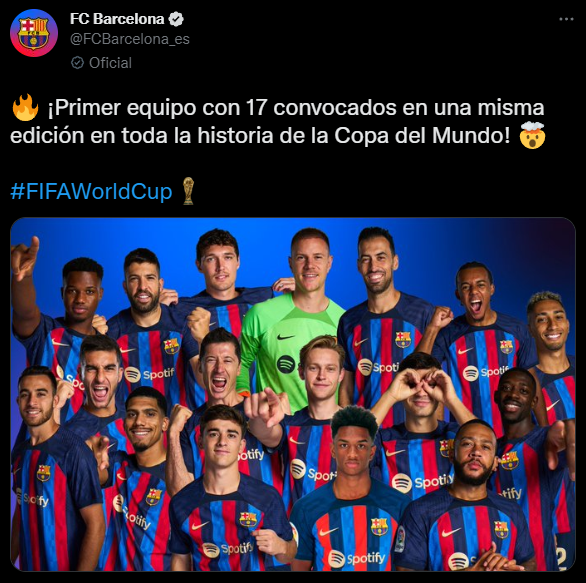586x583 pixels.
Task: Click the Spotify logo on green jersey
Action: point(286,364)
